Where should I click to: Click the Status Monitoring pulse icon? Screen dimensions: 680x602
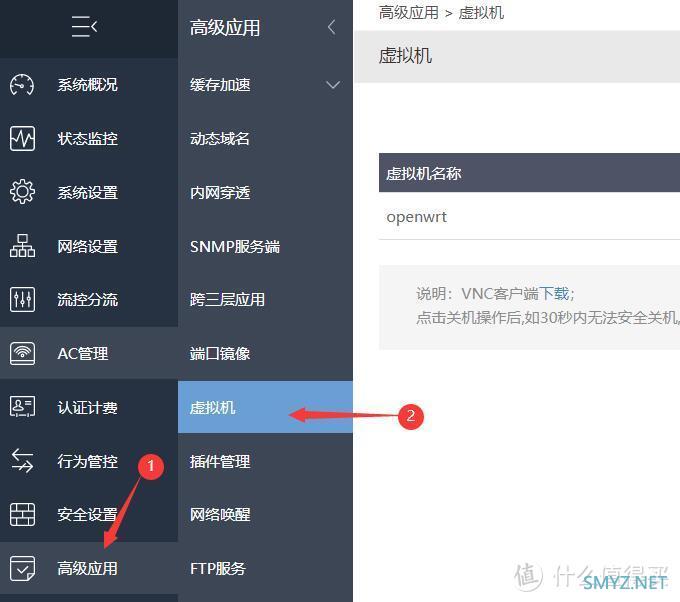click(x=22, y=138)
